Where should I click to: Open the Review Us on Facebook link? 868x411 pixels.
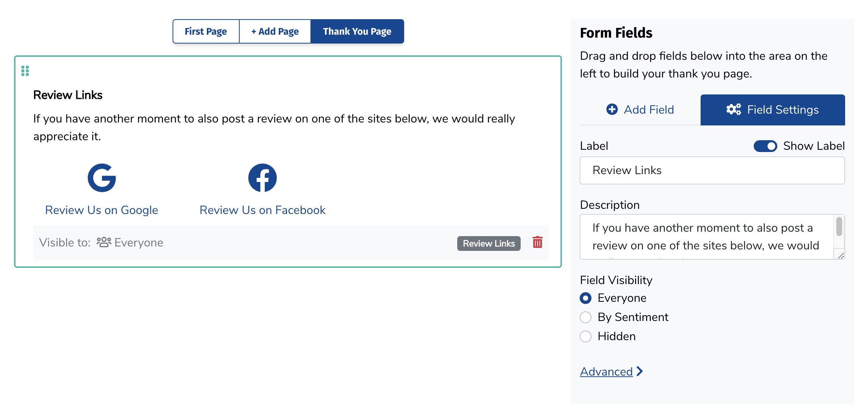coord(262,210)
